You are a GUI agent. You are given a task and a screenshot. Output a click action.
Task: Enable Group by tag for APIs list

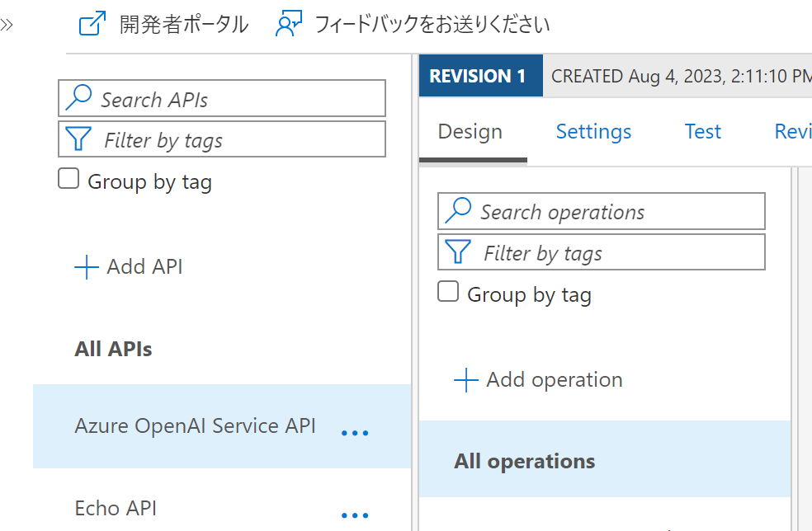coord(69,179)
